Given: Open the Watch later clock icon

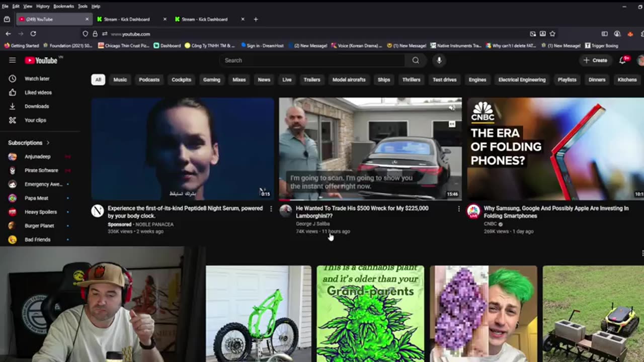Looking at the screenshot, I should point(13,78).
